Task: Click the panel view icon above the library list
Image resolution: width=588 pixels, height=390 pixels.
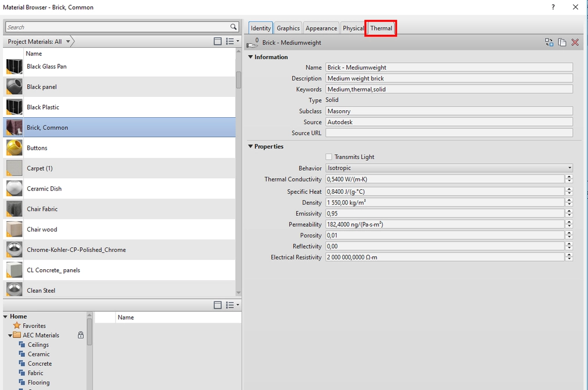Action: pyautogui.click(x=217, y=305)
